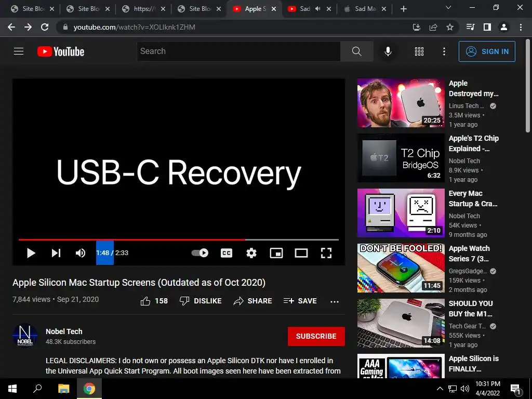Open Chrome three-dot menu
The image size is (532, 399).
pos(521,27)
